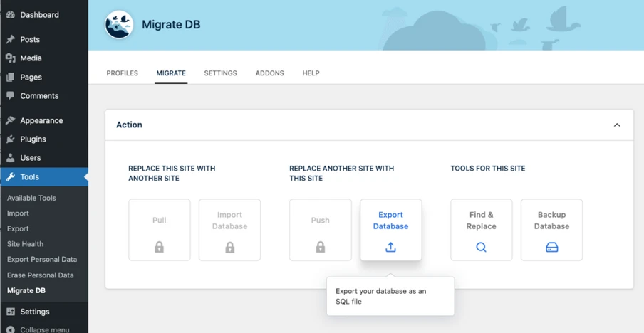644x333 pixels.
Task: Select the Settings tab in Migrate DB
Action: tap(220, 73)
